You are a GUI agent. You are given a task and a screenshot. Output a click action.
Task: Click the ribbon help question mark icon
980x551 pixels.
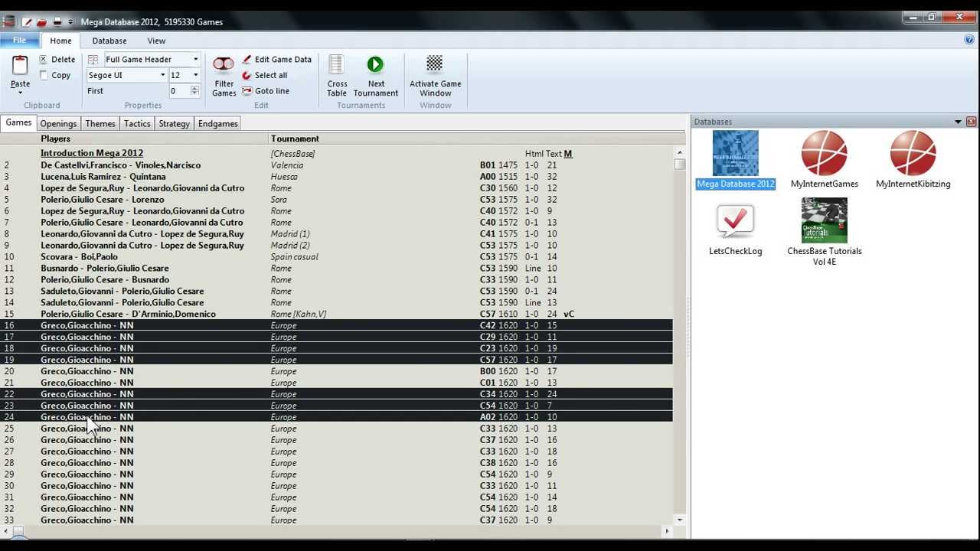coord(969,40)
